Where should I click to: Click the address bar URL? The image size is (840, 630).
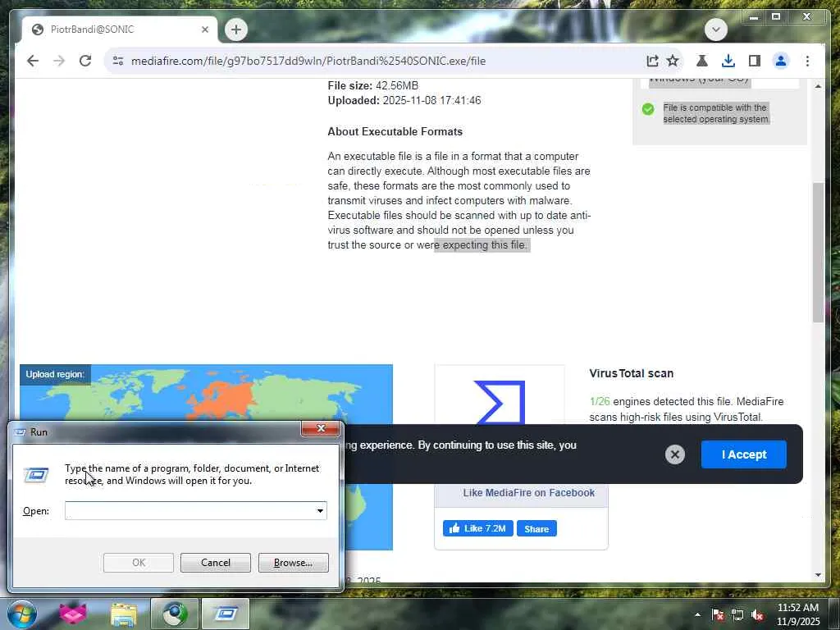point(308,61)
